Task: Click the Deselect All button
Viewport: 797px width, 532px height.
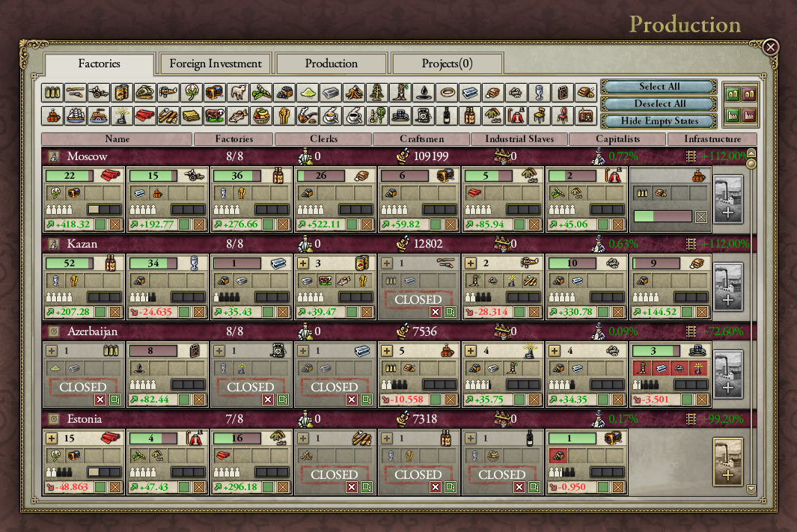Action: point(659,104)
